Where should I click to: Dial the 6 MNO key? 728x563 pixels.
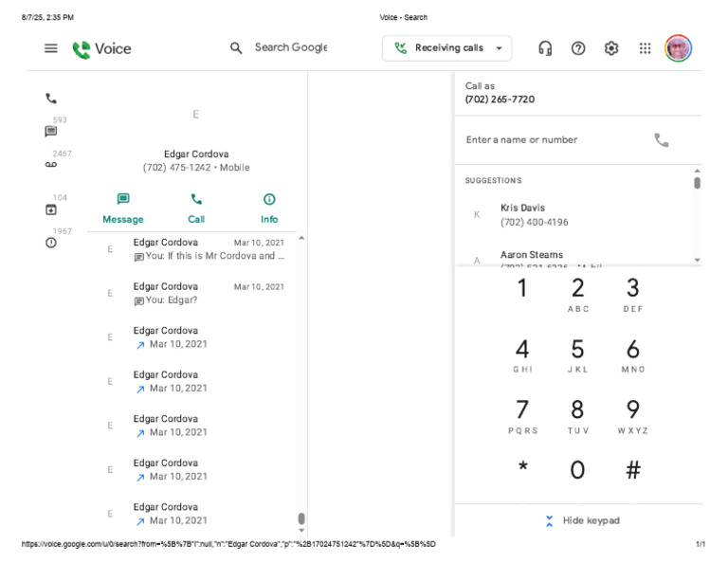(x=633, y=355)
